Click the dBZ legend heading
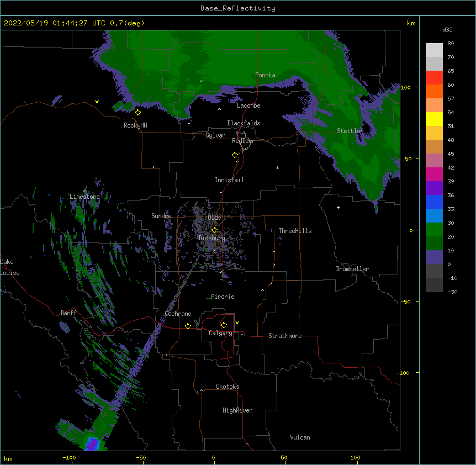The image size is (476, 465). (447, 29)
